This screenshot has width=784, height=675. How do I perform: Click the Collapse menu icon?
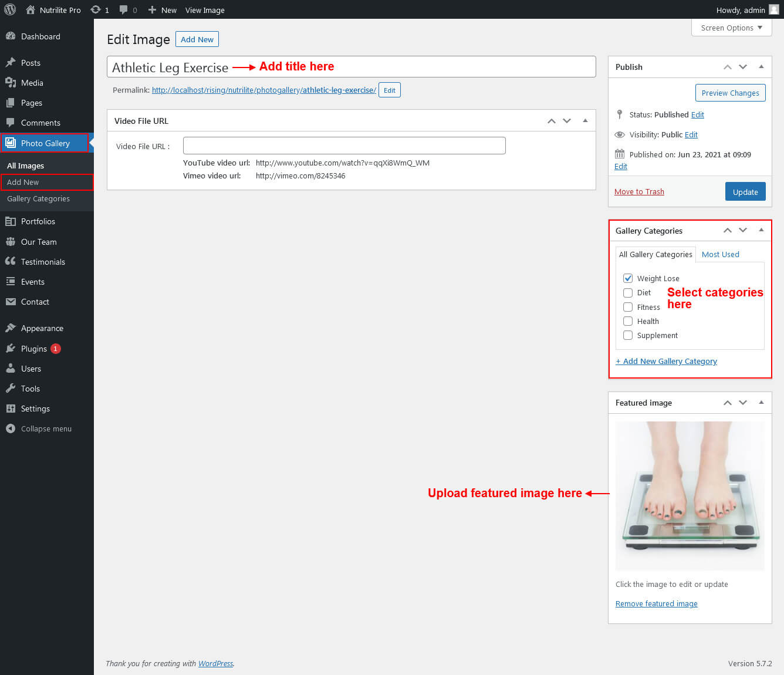11,428
